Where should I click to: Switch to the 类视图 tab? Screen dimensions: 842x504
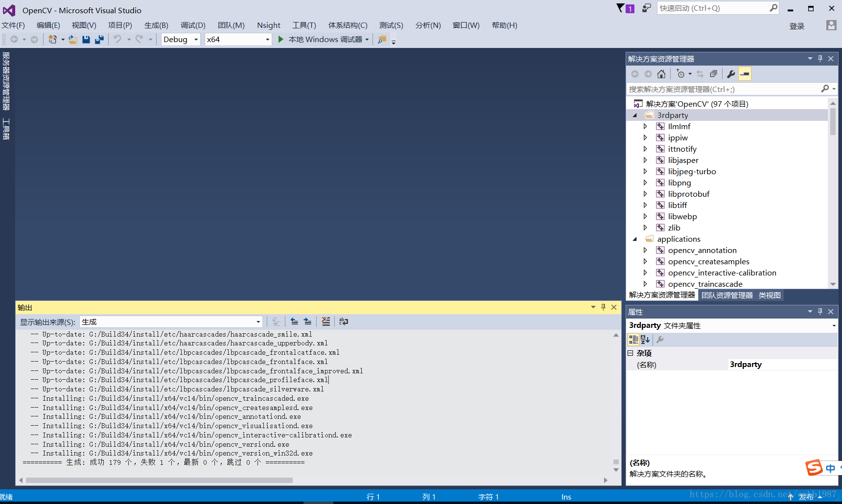[x=770, y=295]
